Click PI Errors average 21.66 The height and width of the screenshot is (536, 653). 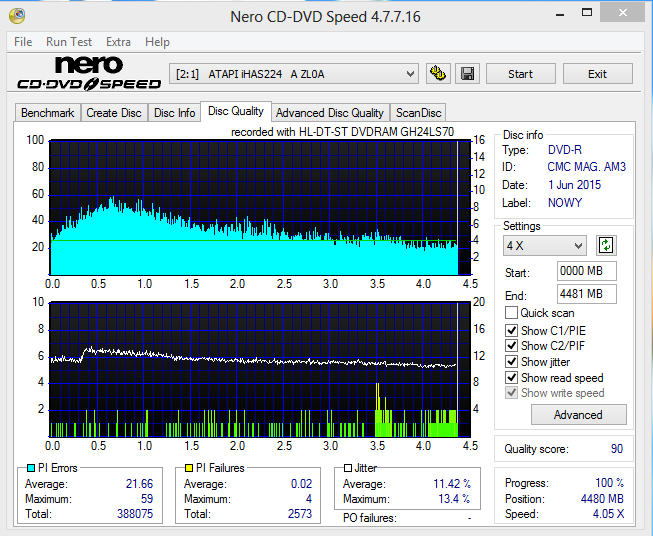[140, 484]
